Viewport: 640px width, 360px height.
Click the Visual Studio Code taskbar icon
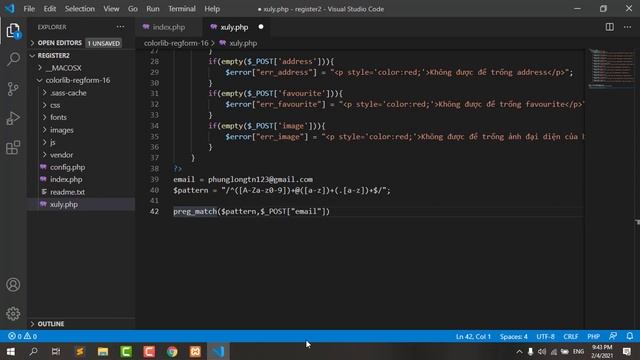tap(218, 351)
